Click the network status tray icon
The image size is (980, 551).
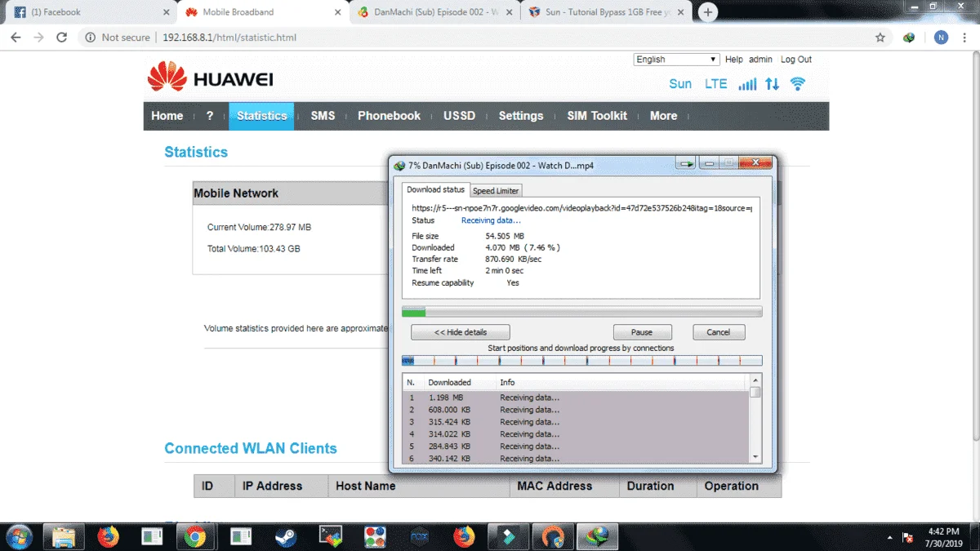click(x=907, y=537)
